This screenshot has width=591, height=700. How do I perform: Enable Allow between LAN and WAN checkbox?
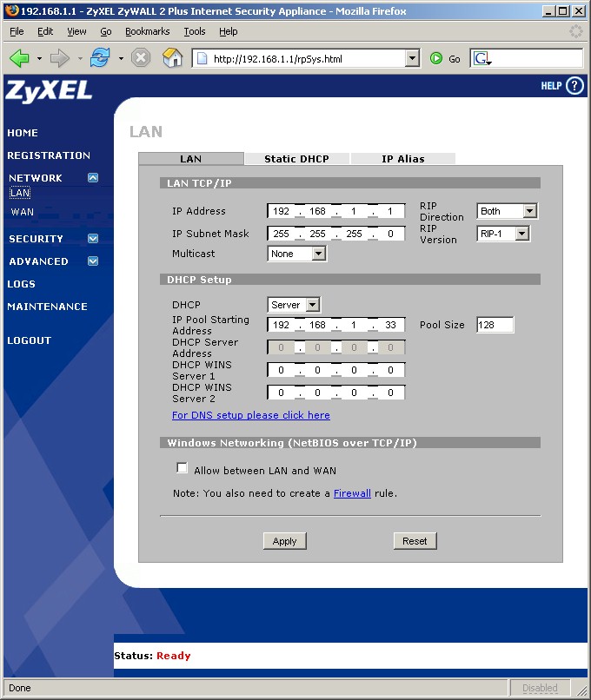tap(182, 468)
